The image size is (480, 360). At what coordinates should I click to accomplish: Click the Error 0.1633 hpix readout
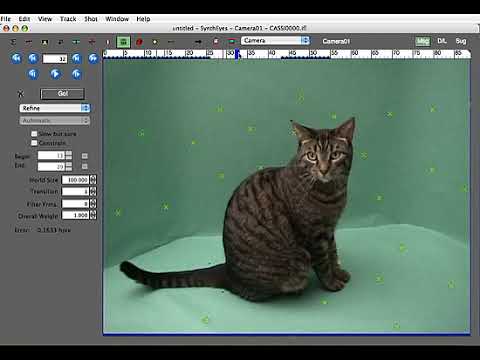(43, 230)
